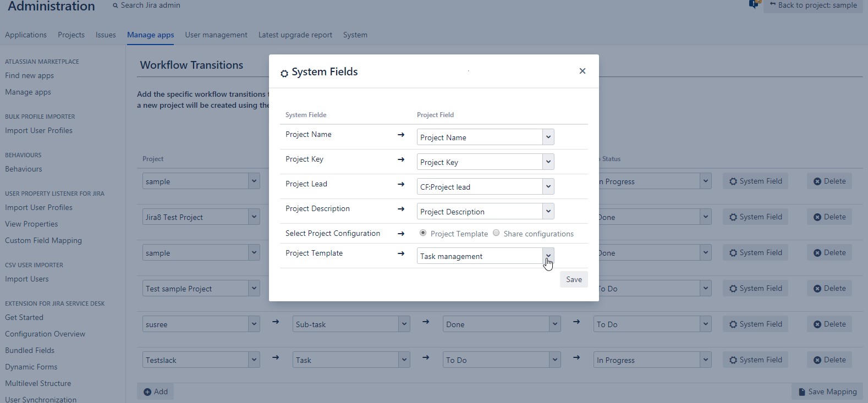
Task: Click the Workflow Transitions heading
Action: pyautogui.click(x=191, y=65)
